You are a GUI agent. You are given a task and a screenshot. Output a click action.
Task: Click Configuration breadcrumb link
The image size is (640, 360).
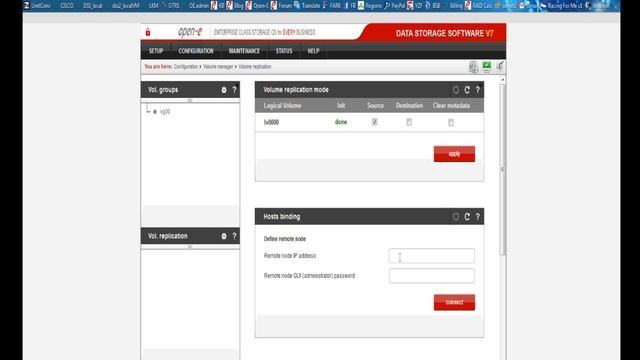[x=186, y=67]
